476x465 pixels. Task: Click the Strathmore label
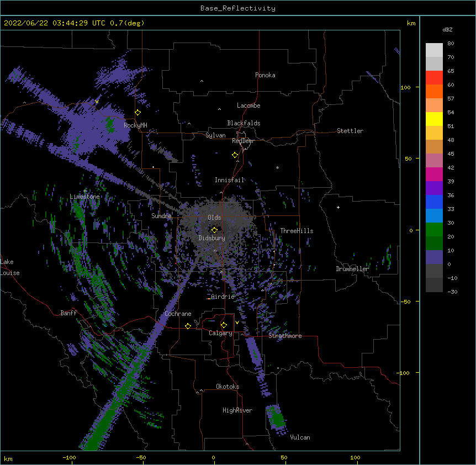click(x=285, y=336)
